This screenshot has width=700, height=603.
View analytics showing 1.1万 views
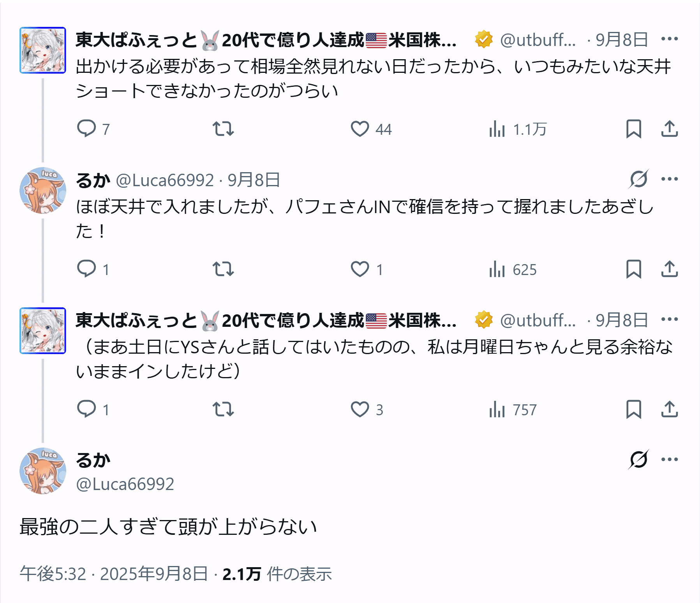pyautogui.click(x=497, y=129)
